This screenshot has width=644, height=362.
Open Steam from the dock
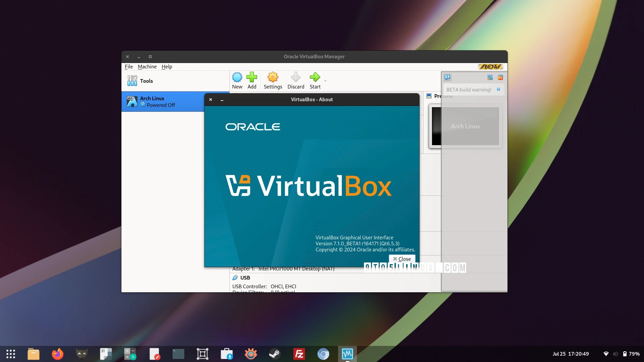tap(275, 354)
